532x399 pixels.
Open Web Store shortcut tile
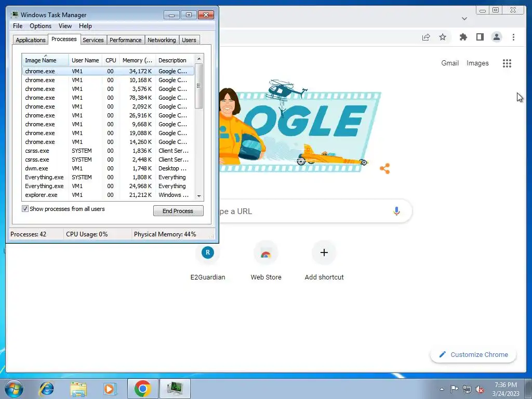pyautogui.click(x=266, y=261)
